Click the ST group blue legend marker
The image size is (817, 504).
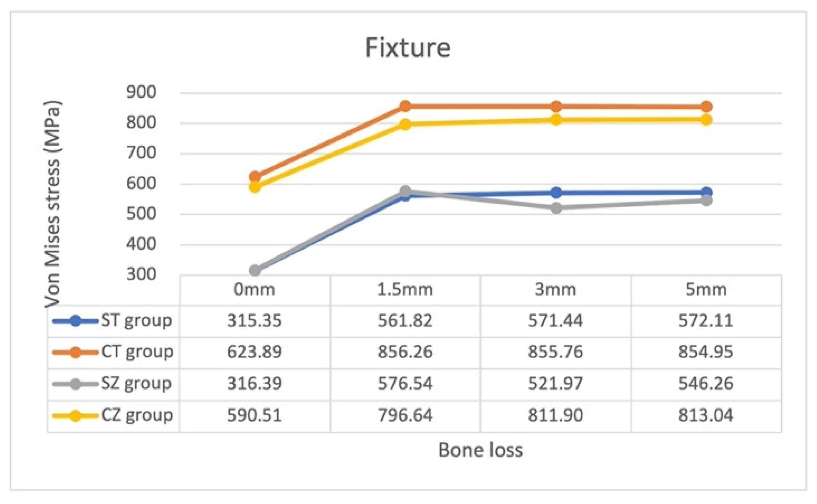tap(76, 321)
